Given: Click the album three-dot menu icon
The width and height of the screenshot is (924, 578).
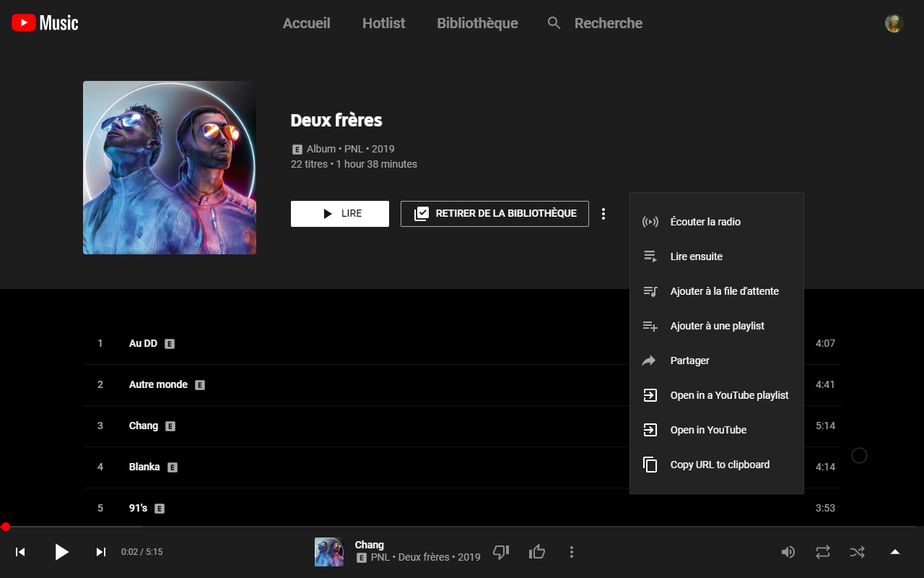Looking at the screenshot, I should coord(603,214).
